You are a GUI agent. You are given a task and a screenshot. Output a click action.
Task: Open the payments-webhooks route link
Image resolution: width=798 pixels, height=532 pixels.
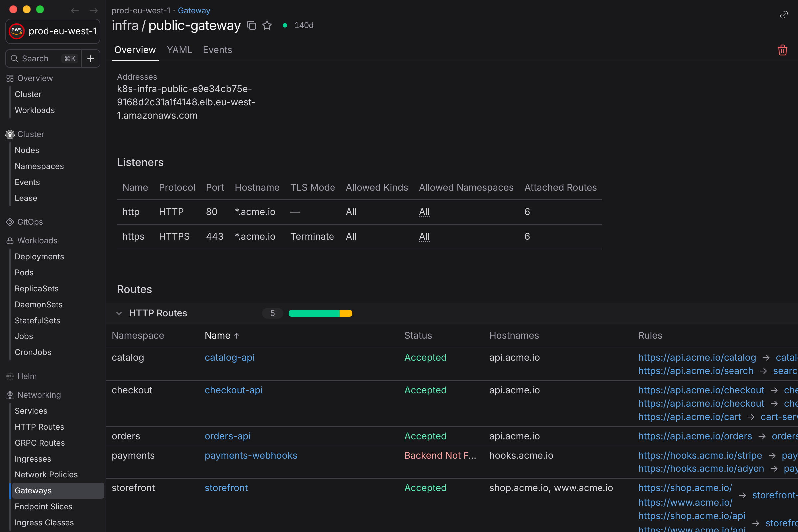pyautogui.click(x=251, y=455)
